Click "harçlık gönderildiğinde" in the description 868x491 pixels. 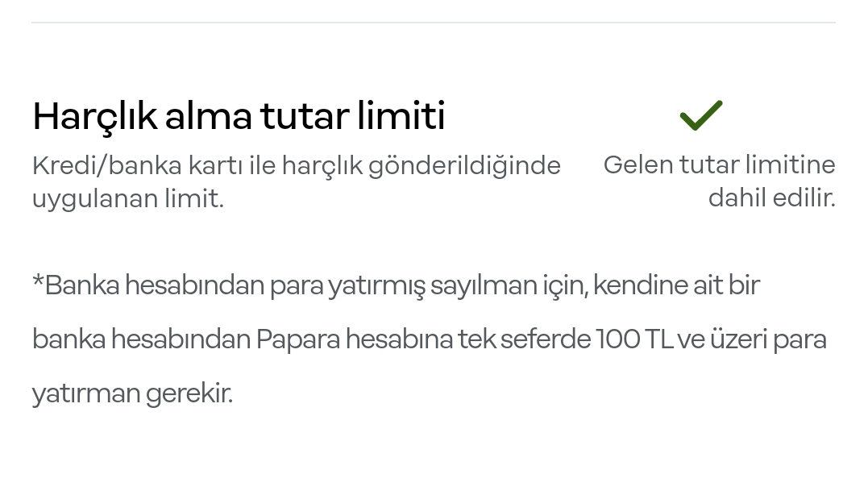(x=422, y=165)
